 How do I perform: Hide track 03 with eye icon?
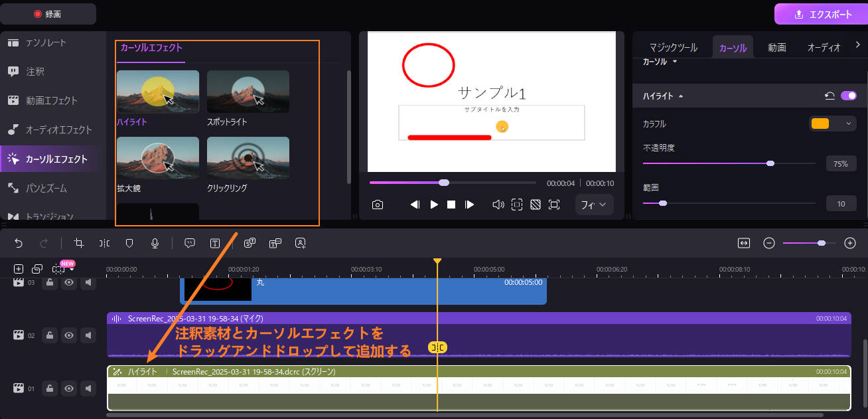pos(69,283)
